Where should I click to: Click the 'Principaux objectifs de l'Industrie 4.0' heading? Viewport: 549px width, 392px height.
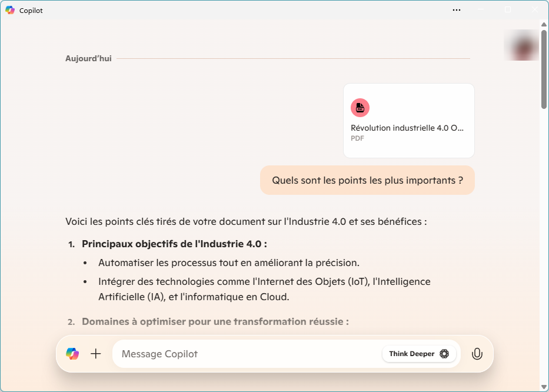pos(174,244)
